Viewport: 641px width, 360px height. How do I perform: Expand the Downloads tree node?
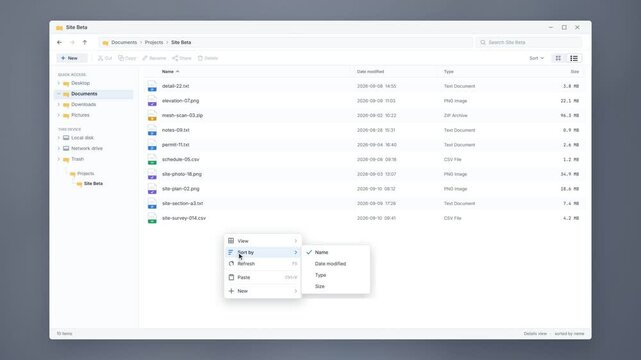(x=59, y=105)
